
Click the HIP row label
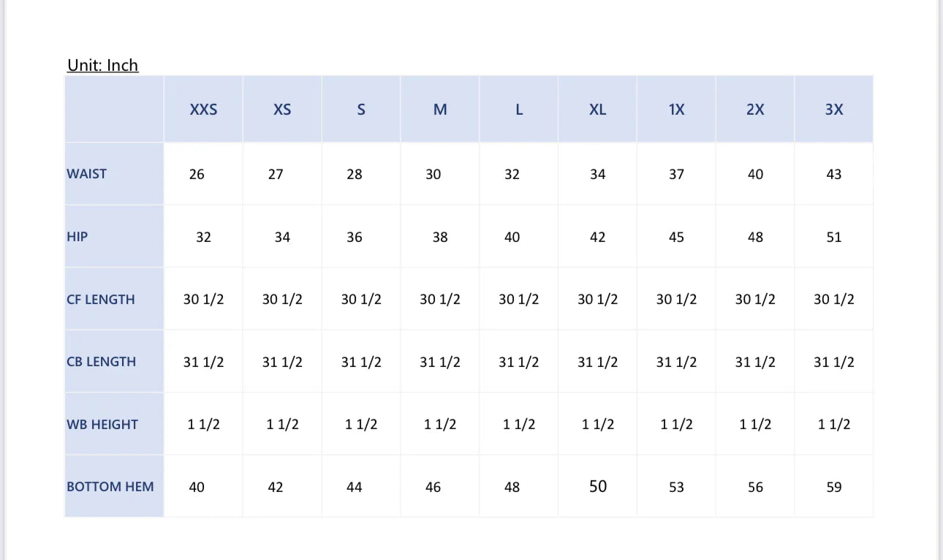point(77,237)
